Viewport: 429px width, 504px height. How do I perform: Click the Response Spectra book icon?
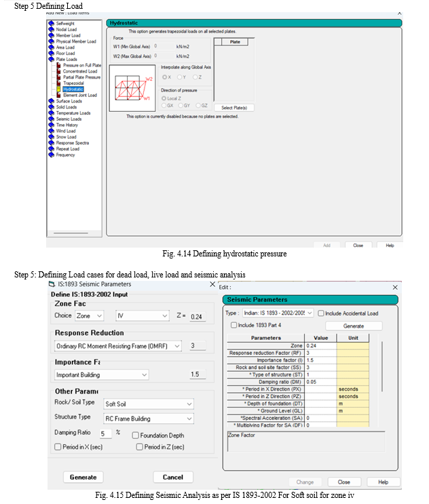(51, 142)
